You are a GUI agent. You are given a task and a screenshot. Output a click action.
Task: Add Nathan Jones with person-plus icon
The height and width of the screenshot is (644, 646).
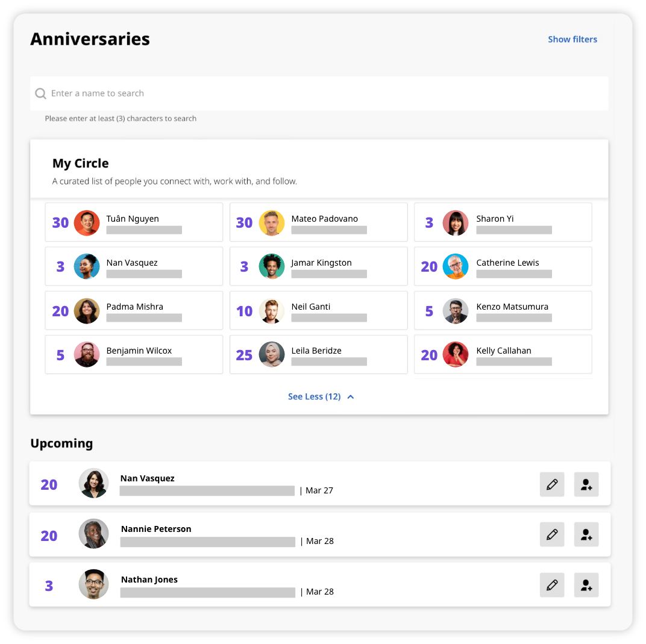(x=586, y=585)
